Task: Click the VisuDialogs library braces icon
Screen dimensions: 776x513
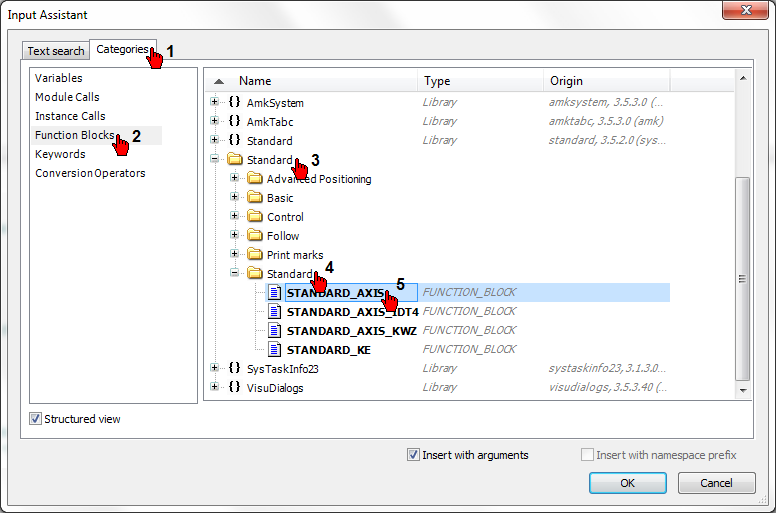Action: tap(235, 387)
